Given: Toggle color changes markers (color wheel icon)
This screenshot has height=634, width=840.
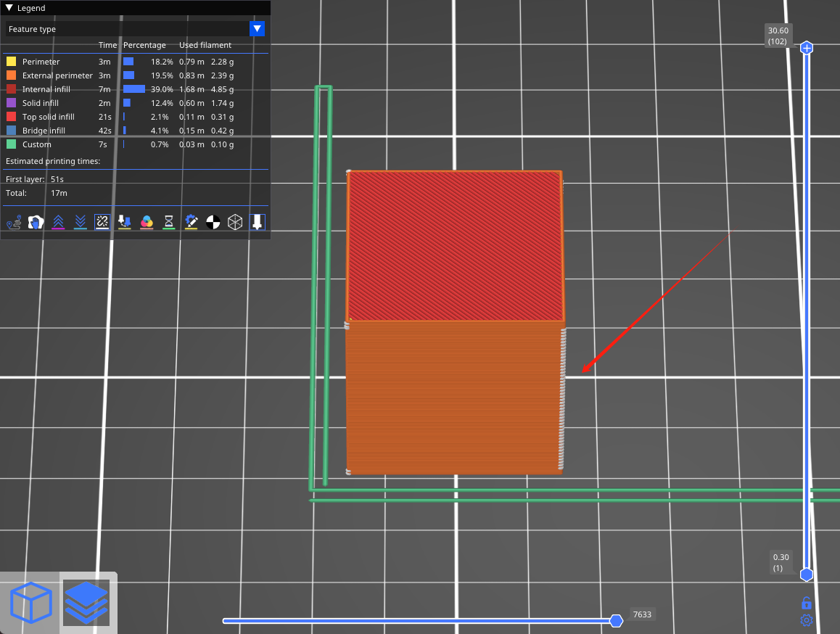Looking at the screenshot, I should coord(147,222).
